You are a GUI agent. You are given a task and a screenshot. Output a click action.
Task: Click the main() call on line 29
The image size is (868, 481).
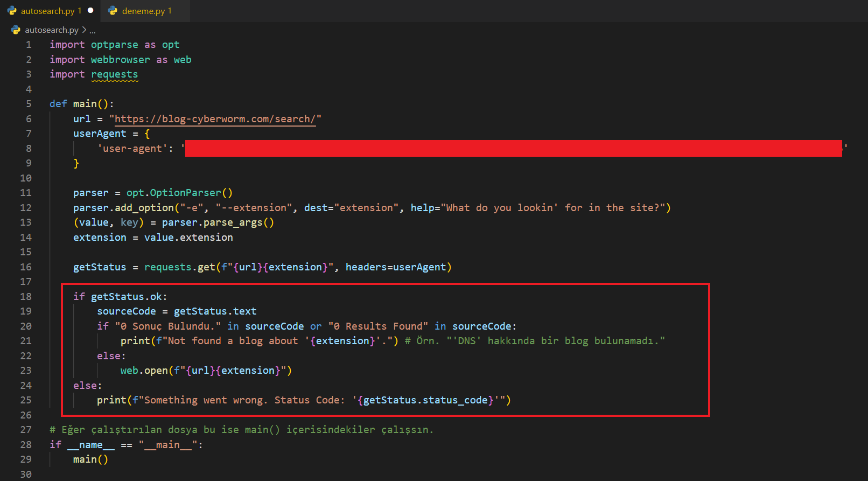click(x=90, y=459)
